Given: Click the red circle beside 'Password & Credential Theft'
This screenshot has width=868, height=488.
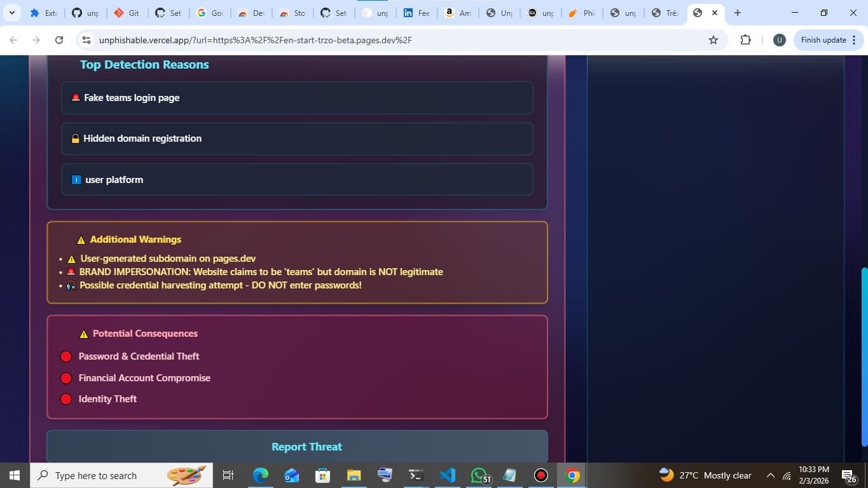Looking at the screenshot, I should (x=65, y=356).
